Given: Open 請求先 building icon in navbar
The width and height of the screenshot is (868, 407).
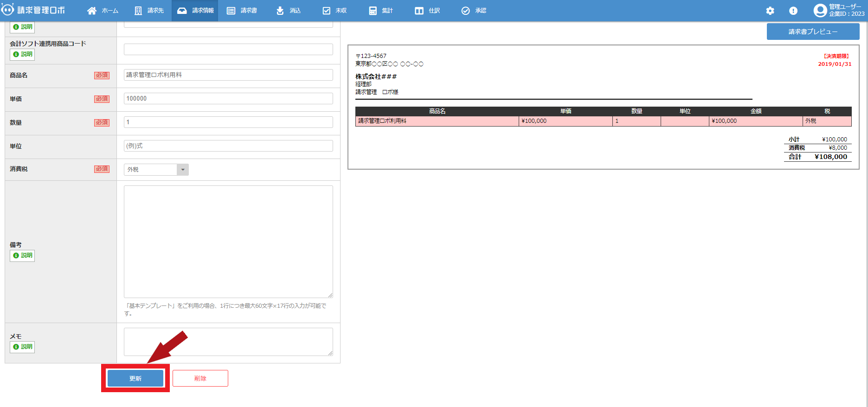Looking at the screenshot, I should 138,11.
